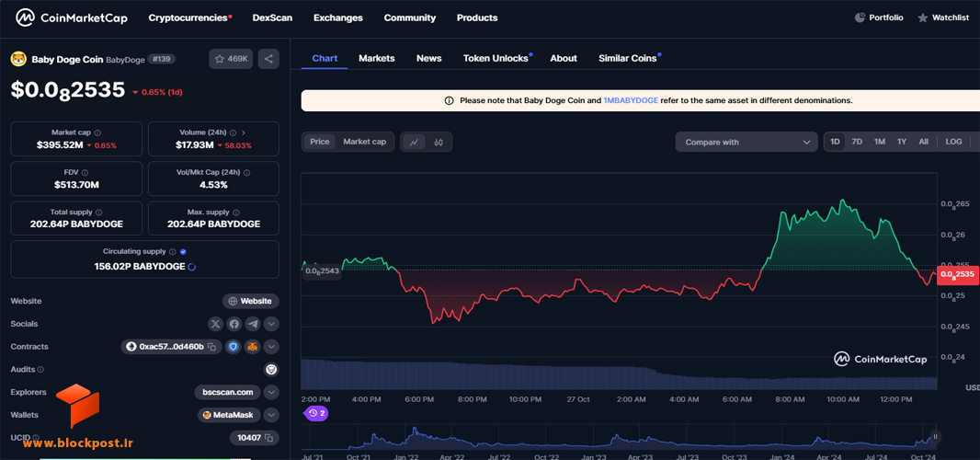This screenshot has height=460, width=980.
Task: Switch to the Markets tab
Action: (377, 58)
